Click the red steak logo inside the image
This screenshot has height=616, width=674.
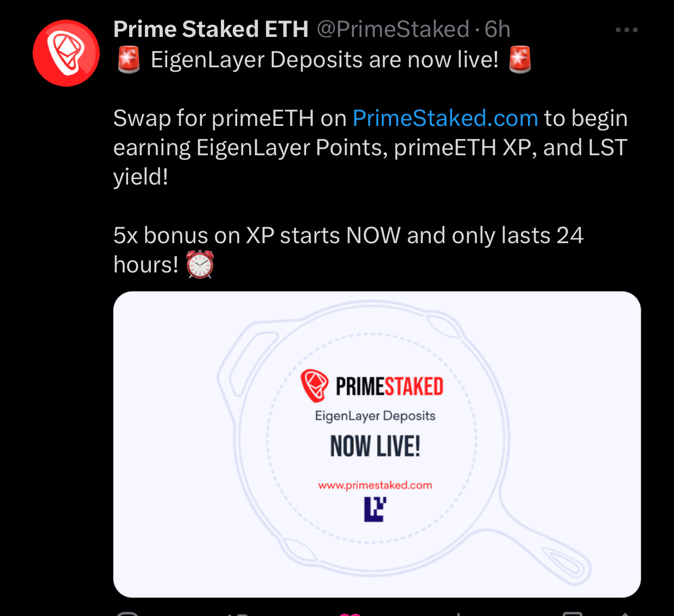pos(315,386)
